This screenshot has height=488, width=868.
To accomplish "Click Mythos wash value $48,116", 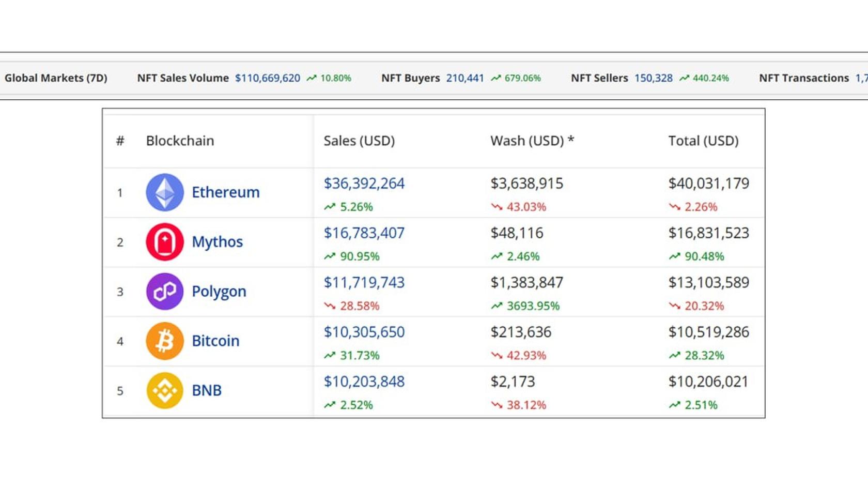I will (517, 233).
